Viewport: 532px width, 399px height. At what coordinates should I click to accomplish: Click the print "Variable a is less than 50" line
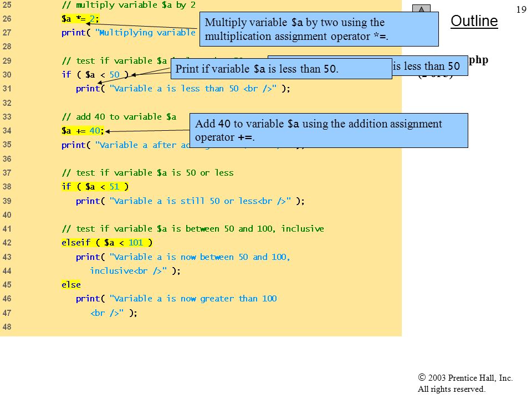[x=183, y=89]
